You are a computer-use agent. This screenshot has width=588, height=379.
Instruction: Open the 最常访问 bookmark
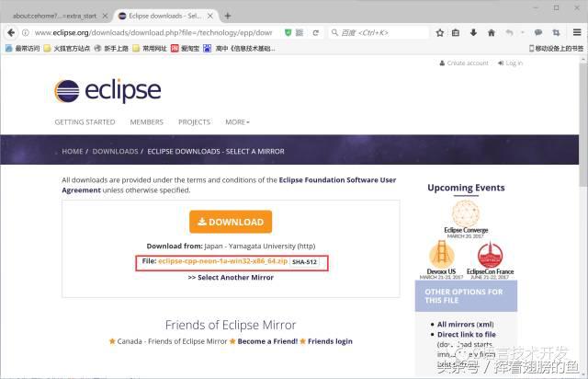coord(23,48)
